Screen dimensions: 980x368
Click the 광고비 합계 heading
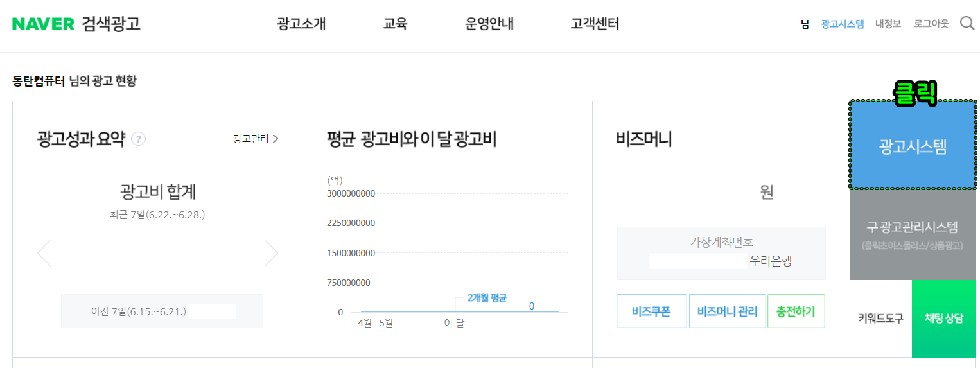pos(158,191)
